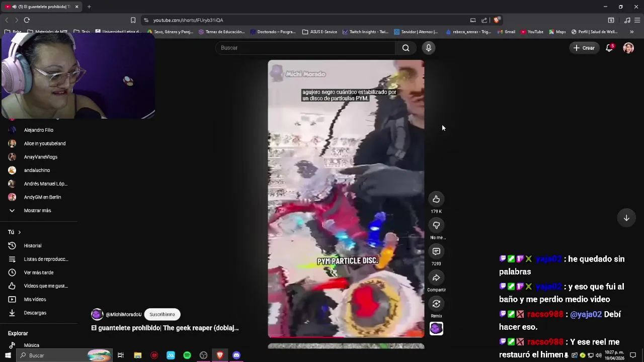Open Brave Shields lion icon
The width and height of the screenshot is (644, 362).
pos(497,20)
